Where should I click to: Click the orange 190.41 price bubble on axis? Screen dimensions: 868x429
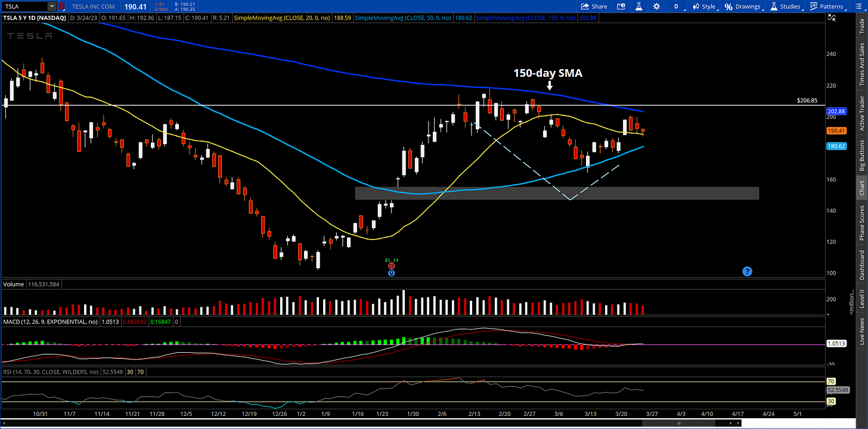pyautogui.click(x=836, y=130)
